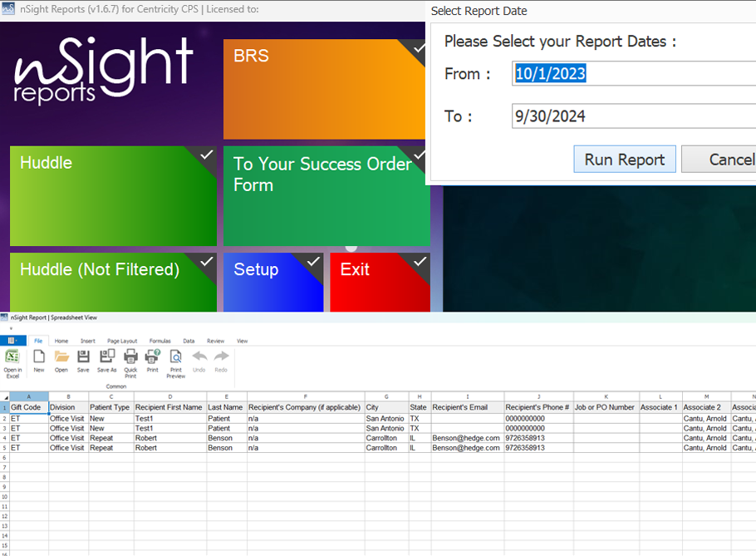Click San Antonio cell in row 2
The width and height of the screenshot is (756, 556).
pyautogui.click(x=386, y=419)
